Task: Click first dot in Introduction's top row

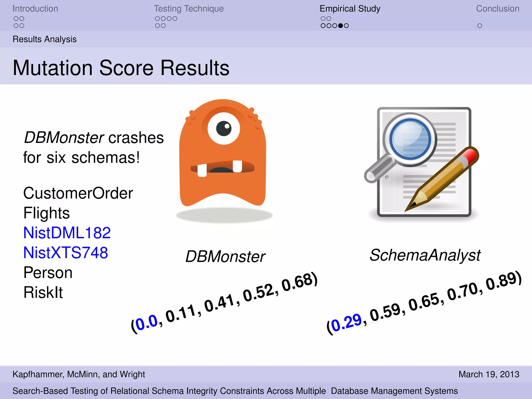Action: 16,18
